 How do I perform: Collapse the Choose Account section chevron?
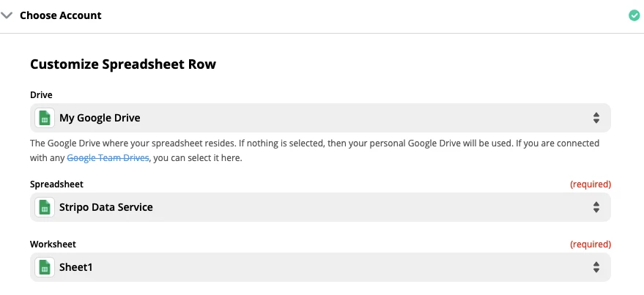(x=7, y=15)
